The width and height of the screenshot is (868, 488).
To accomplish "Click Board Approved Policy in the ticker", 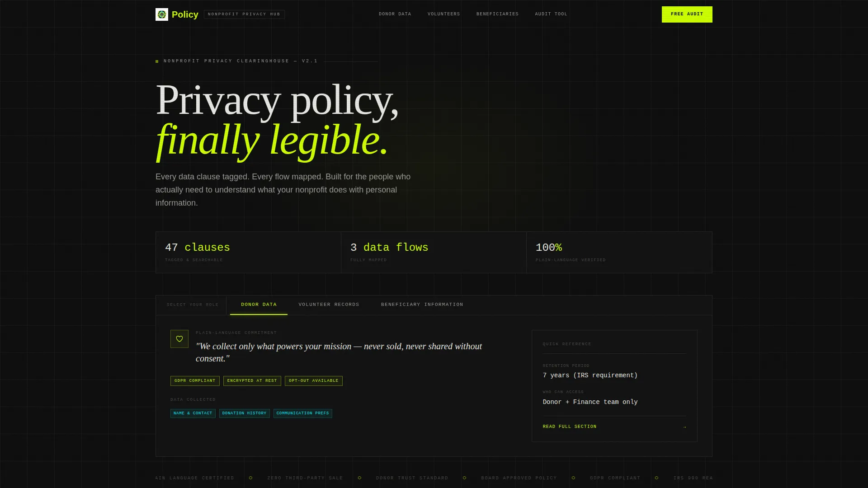I will pyautogui.click(x=519, y=478).
